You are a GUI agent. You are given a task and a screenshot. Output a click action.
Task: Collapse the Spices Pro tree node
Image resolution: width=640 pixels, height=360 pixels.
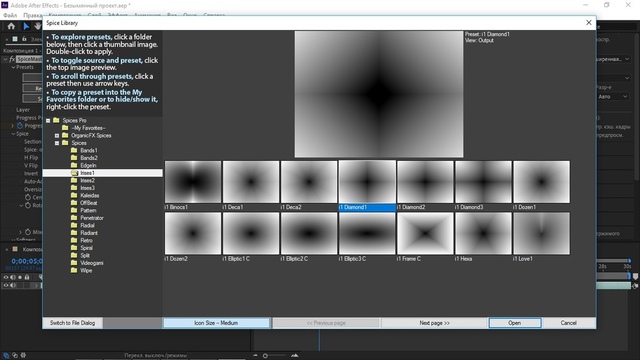coord(48,120)
